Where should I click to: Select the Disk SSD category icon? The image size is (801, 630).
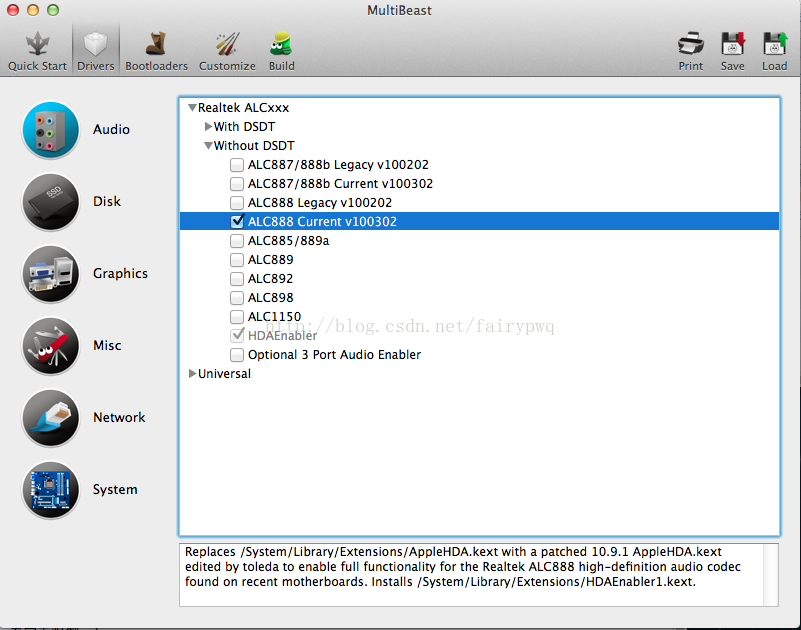51,202
